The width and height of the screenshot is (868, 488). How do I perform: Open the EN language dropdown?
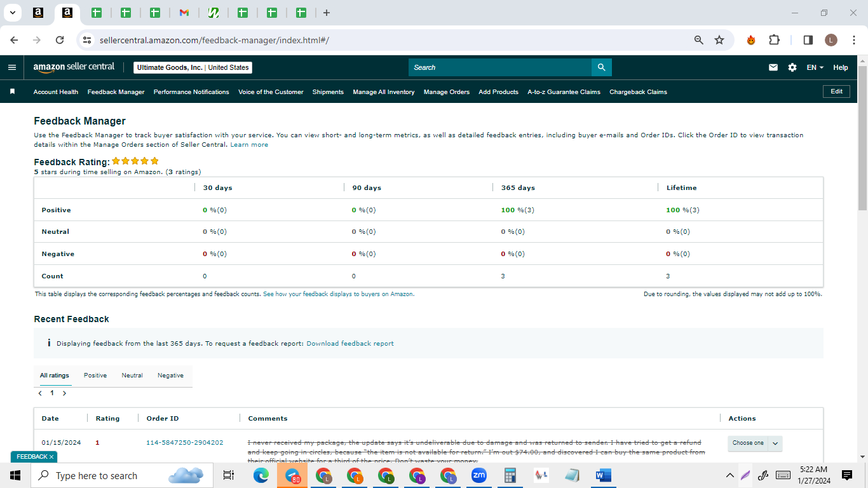coord(815,67)
